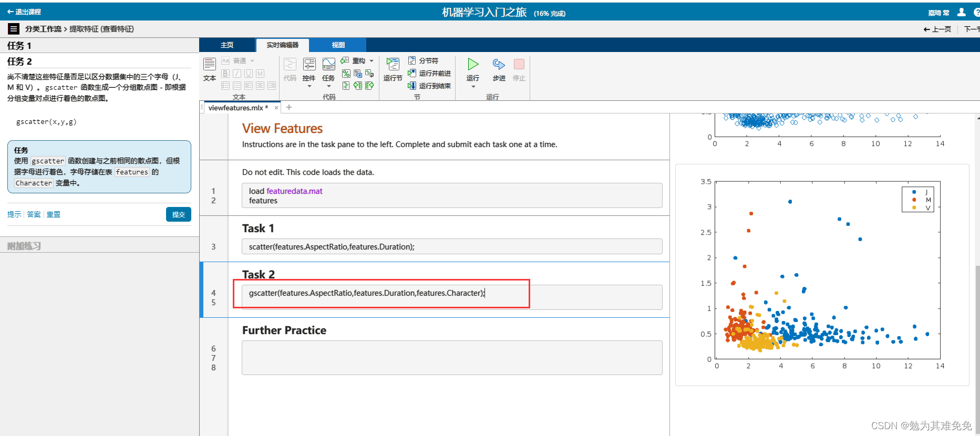Expand the 运行 (Run) options arrow

(473, 87)
